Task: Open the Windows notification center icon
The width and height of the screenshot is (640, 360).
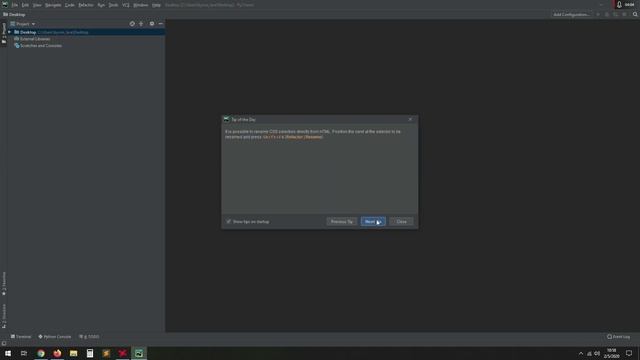Action: click(629, 353)
